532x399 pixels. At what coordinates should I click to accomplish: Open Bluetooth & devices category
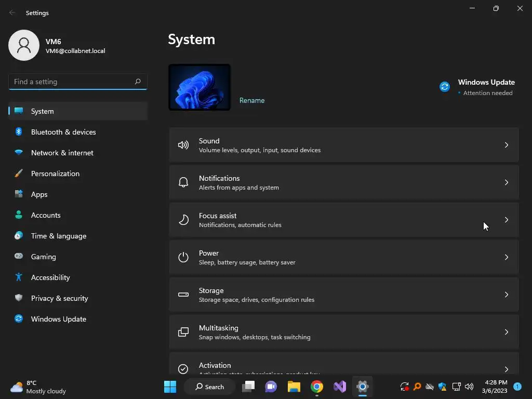coord(78,132)
